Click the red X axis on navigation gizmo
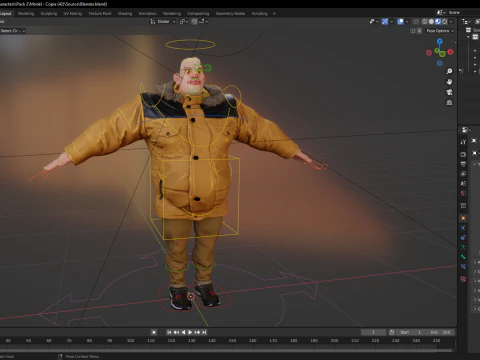 pos(450,52)
